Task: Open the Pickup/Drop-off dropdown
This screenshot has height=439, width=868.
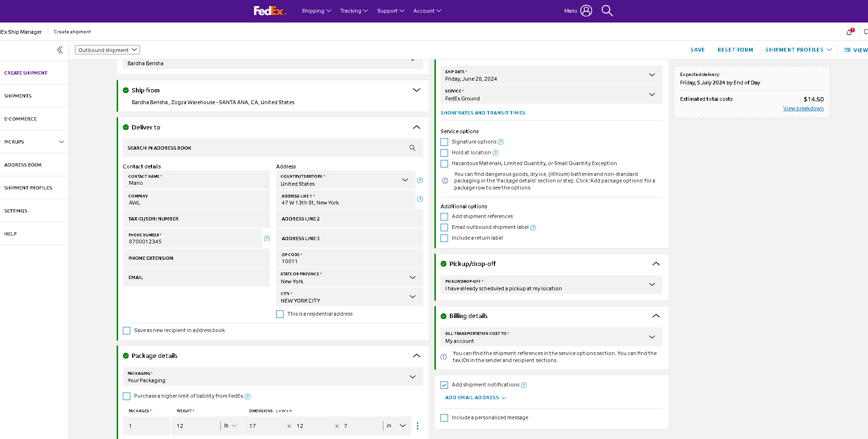Action: click(551, 285)
